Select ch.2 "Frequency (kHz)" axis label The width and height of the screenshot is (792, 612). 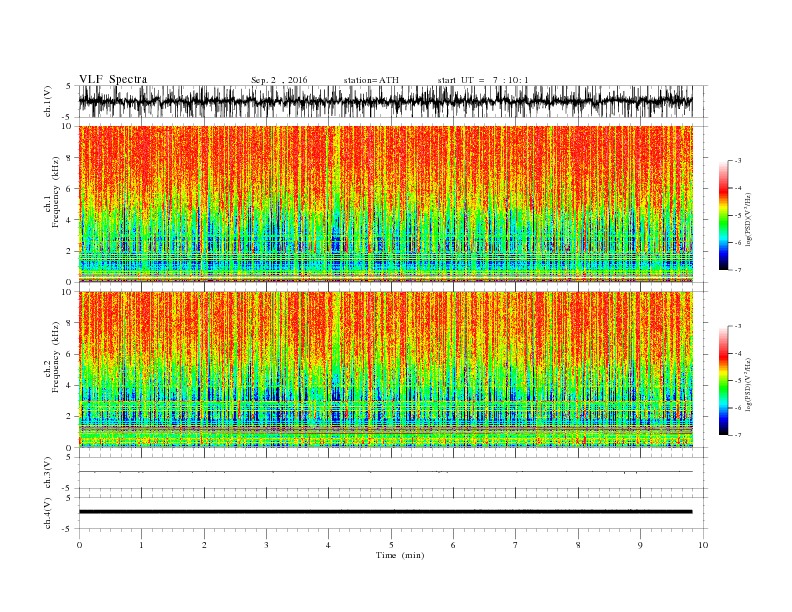56,357
